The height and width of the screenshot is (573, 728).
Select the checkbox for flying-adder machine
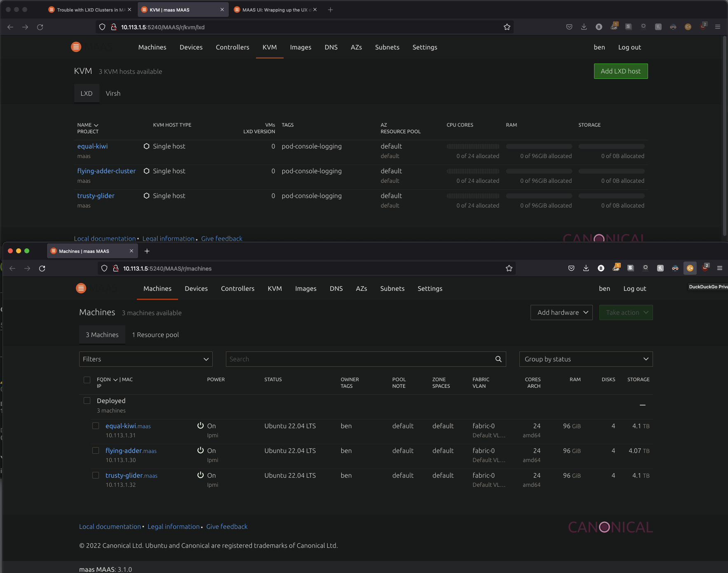[96, 450]
